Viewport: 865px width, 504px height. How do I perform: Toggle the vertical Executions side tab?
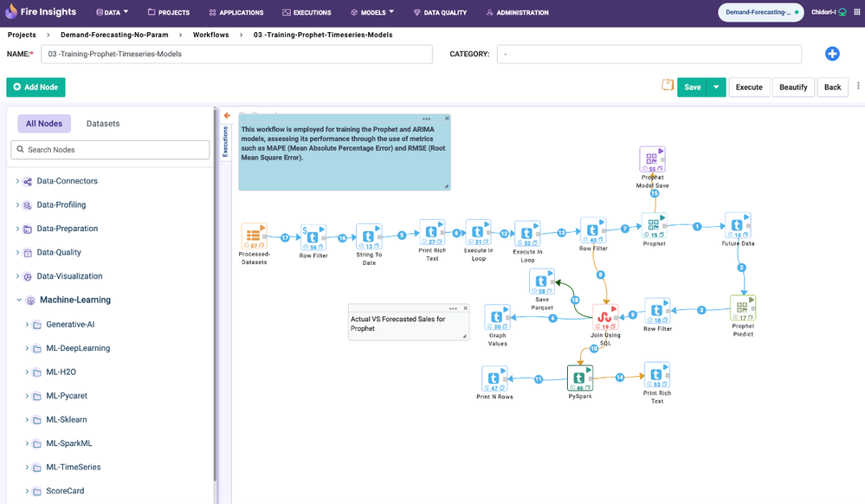[226, 141]
